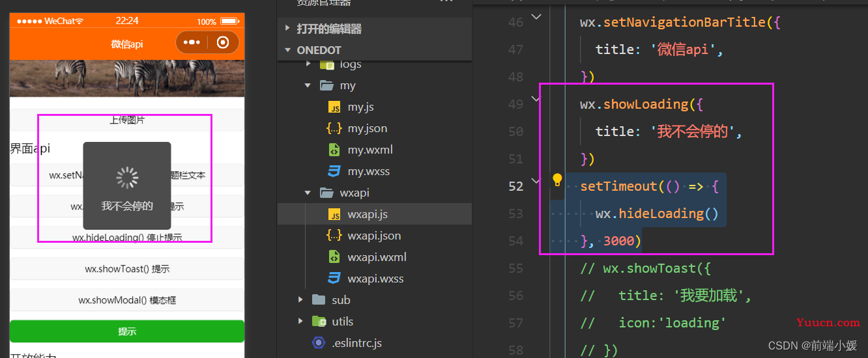
Task: Tap the green 提示 button
Action: pyautogui.click(x=127, y=331)
